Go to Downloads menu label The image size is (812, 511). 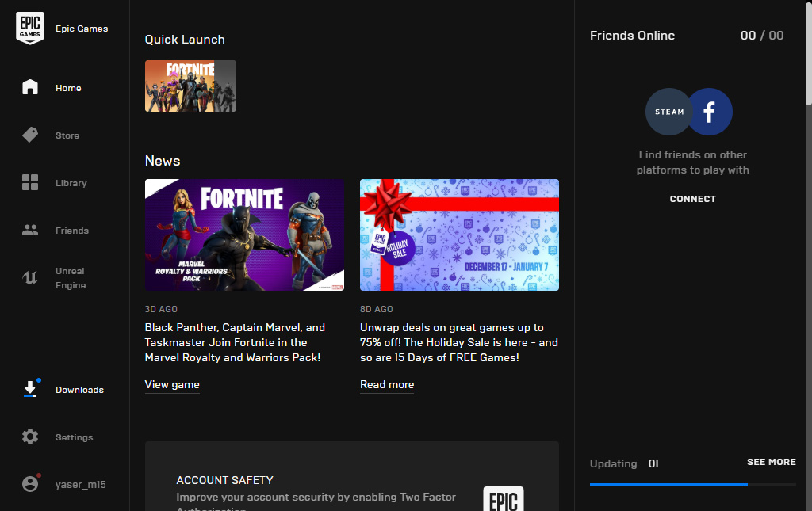(x=80, y=390)
